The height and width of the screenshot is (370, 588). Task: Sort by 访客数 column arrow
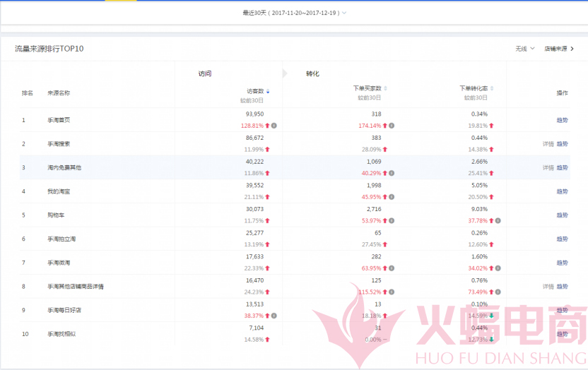(268, 91)
